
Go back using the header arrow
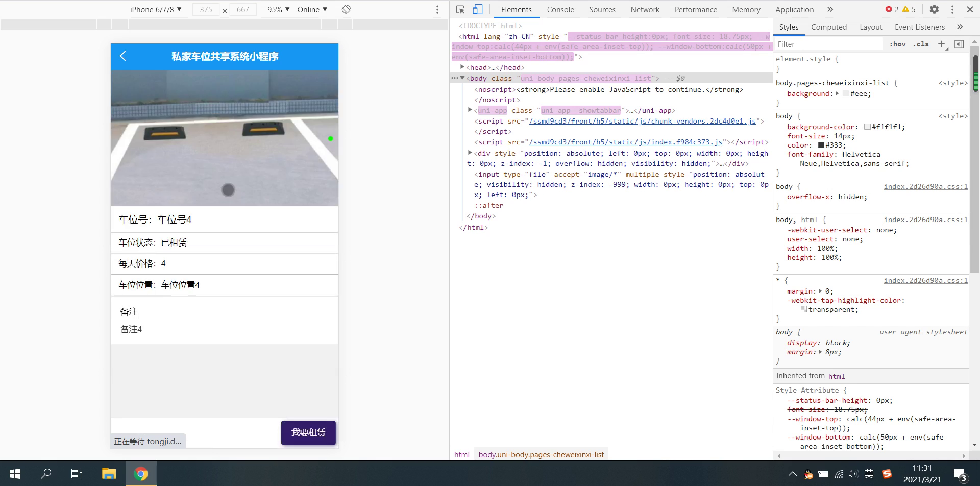point(123,56)
